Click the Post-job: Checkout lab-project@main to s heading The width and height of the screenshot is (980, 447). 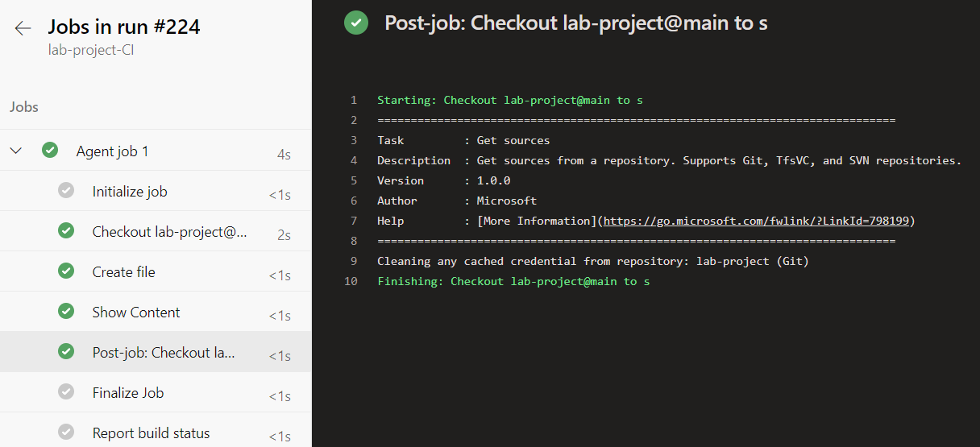pos(576,23)
